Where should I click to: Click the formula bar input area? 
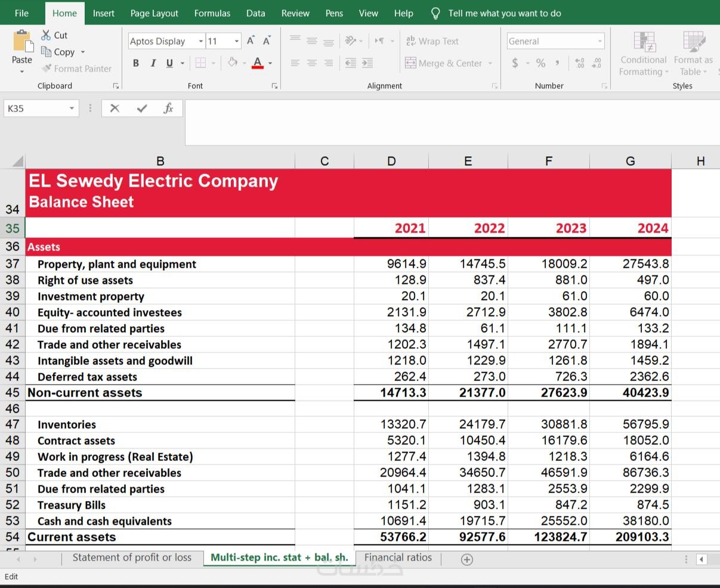point(452,122)
